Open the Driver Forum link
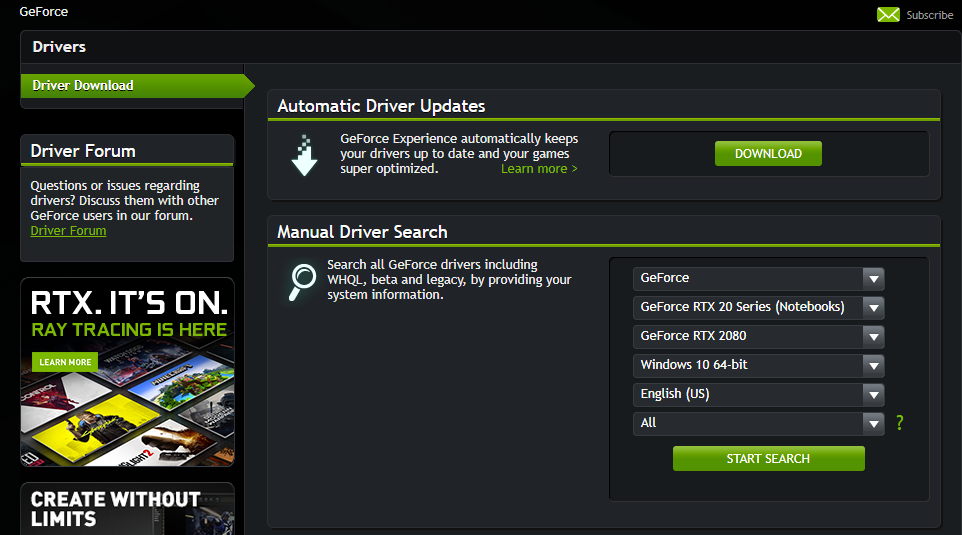The image size is (962, 535). click(68, 231)
